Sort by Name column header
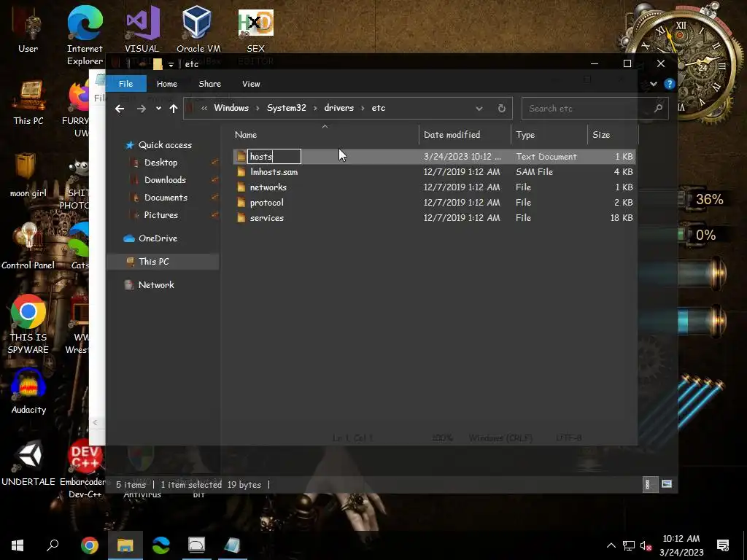Screen dimensions: 747x560 coord(325,135)
